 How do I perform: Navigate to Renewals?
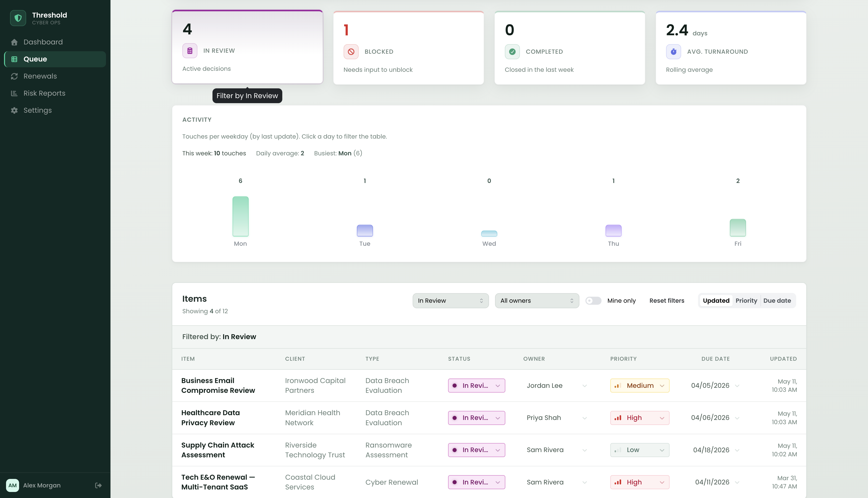[55, 76]
